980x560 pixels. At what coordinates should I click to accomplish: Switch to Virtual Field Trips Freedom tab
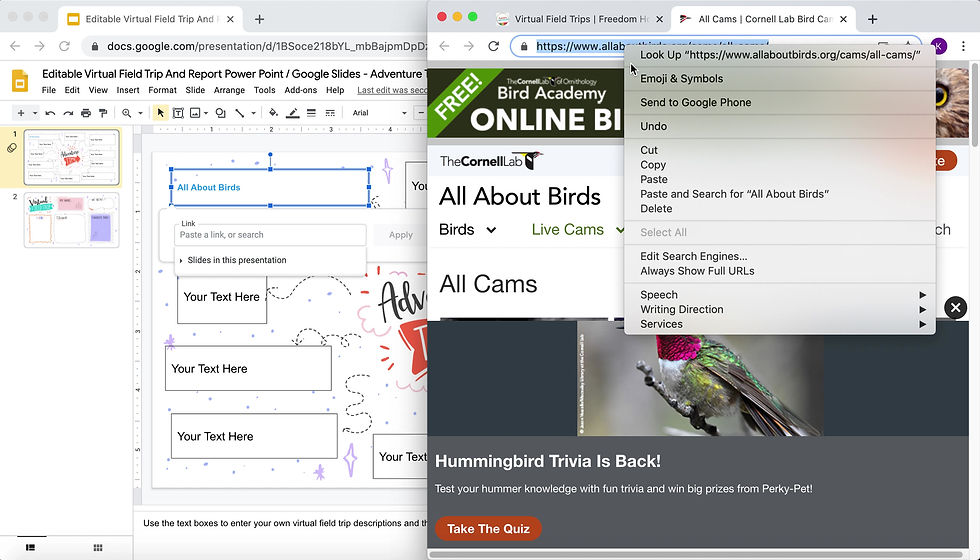coord(580,19)
